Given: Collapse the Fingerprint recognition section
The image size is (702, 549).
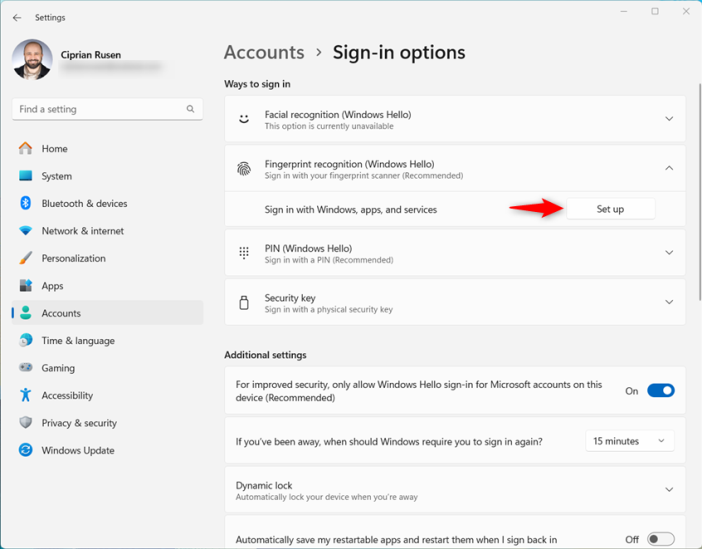Looking at the screenshot, I should (x=669, y=169).
